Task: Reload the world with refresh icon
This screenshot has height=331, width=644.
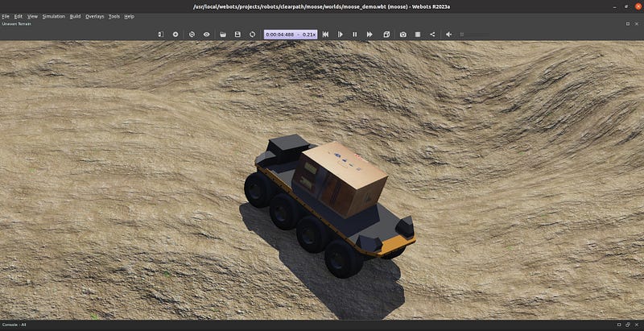Action: [253, 35]
